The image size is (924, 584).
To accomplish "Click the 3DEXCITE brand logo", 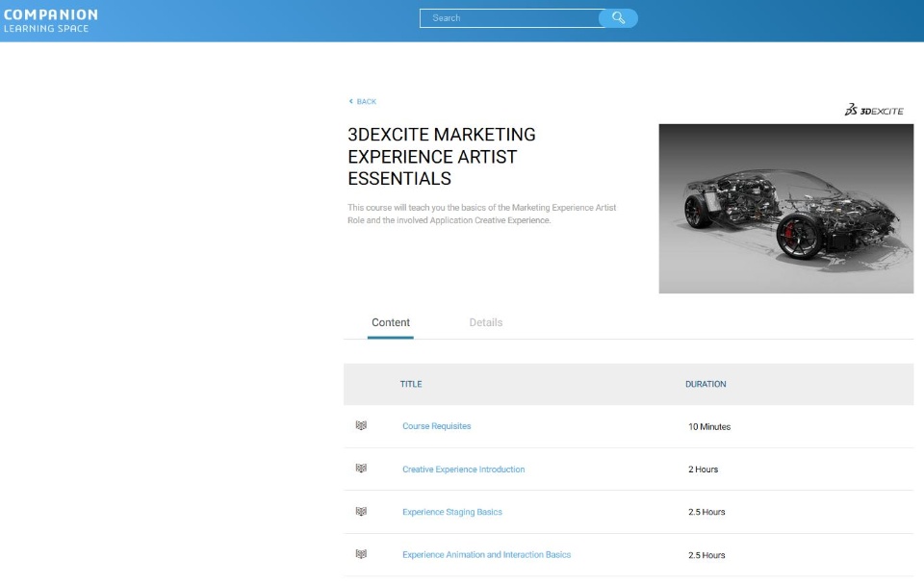I will click(x=874, y=111).
